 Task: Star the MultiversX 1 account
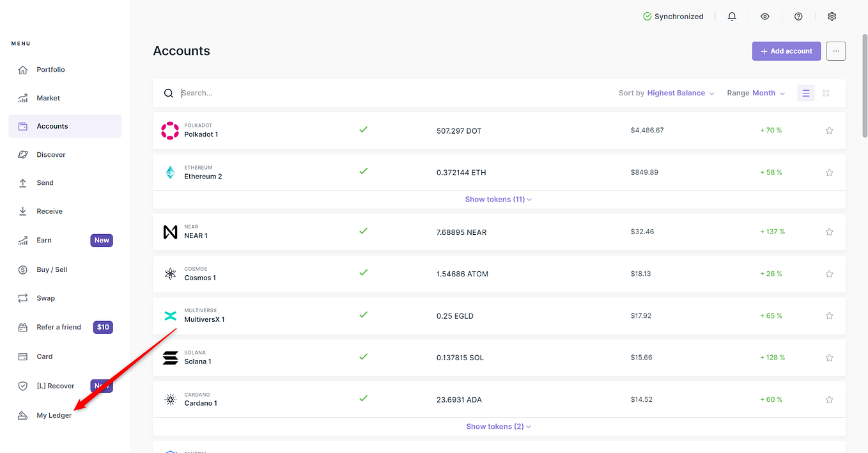pos(829,316)
